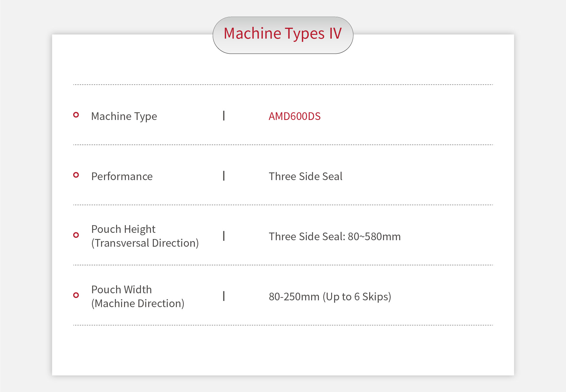Select the Machine Type label

click(x=124, y=116)
